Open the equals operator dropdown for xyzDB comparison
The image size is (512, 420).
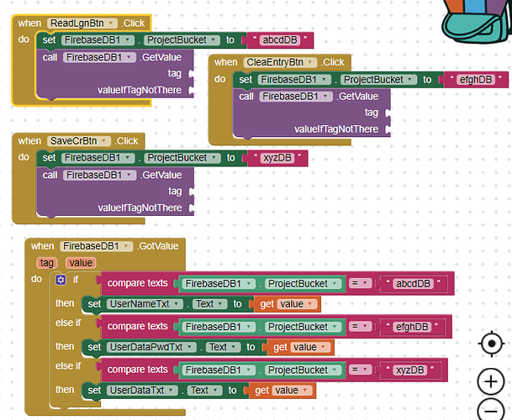360,370
